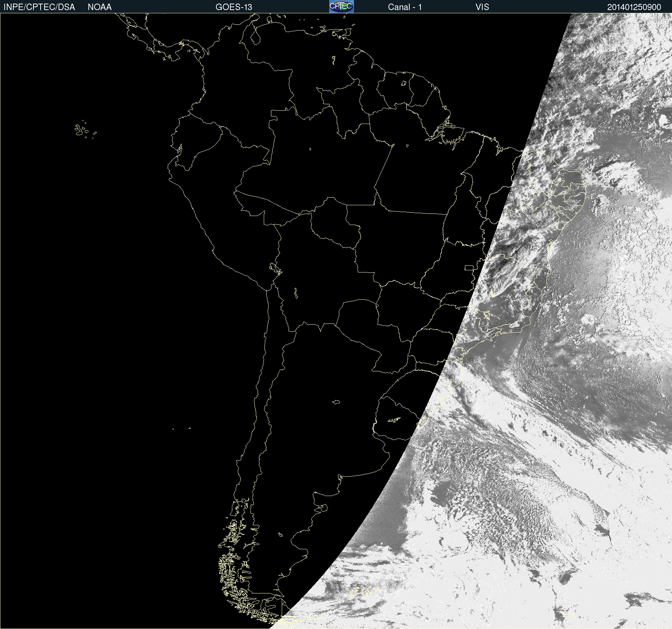Click the GOES-13 satellite label
This screenshot has width=672, height=629.
pyautogui.click(x=234, y=7)
